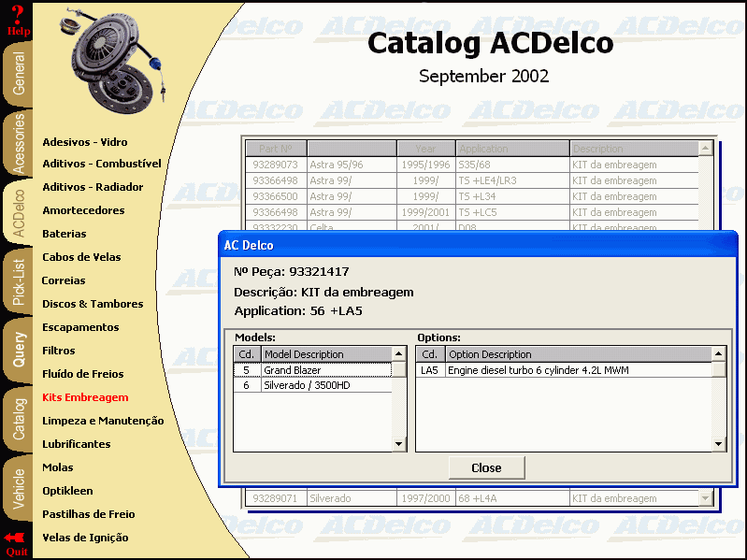747x560 pixels.
Task: Click the Part Nº column header
Action: [x=276, y=148]
